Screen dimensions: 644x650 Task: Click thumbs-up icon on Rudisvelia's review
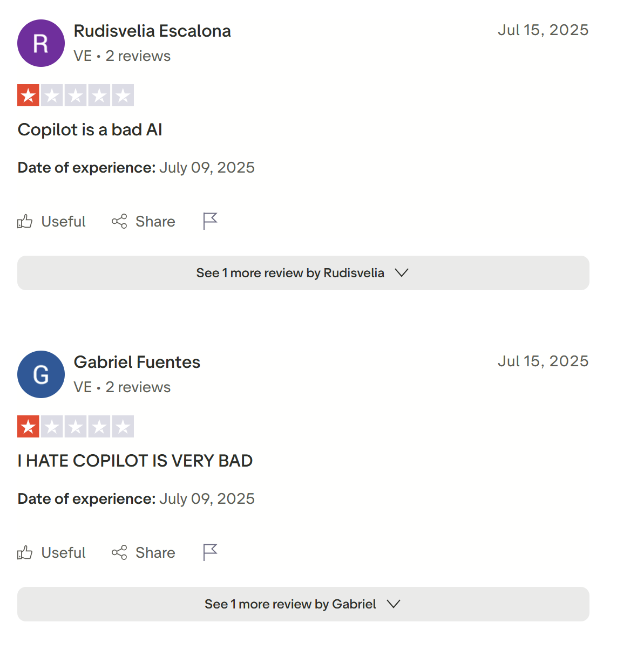25,221
